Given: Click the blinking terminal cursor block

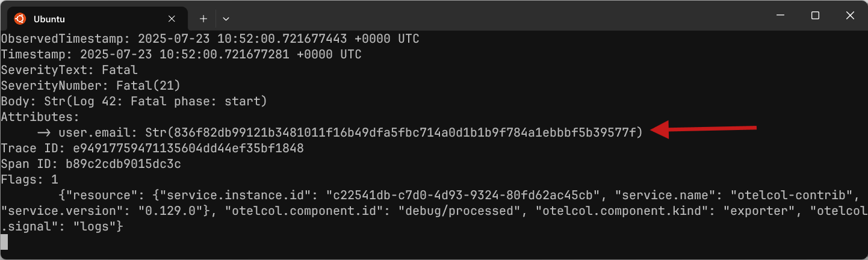Looking at the screenshot, I should point(4,242).
